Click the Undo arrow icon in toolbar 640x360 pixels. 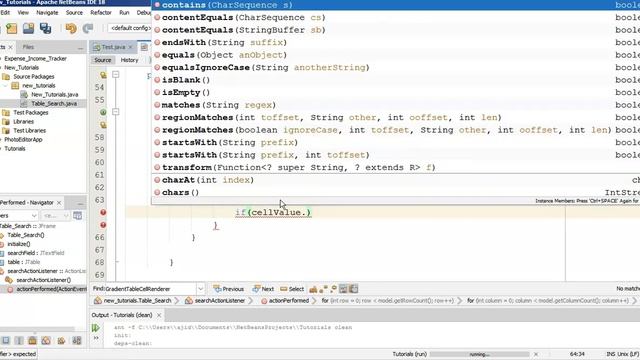click(x=71, y=28)
